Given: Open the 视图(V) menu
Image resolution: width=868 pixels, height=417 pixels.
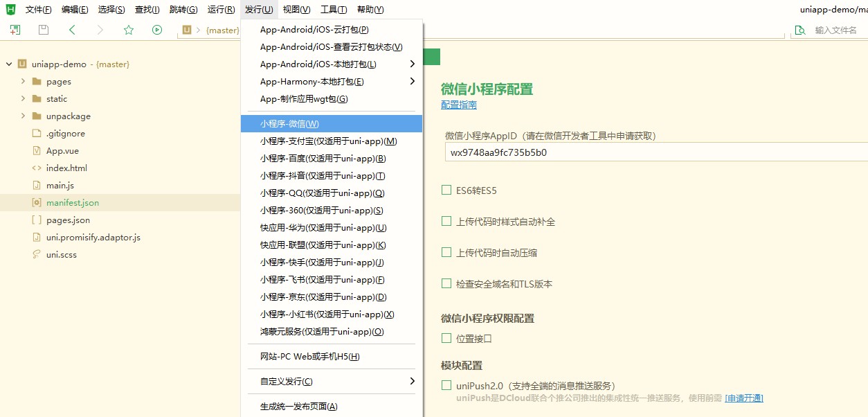Looking at the screenshot, I should (x=297, y=10).
